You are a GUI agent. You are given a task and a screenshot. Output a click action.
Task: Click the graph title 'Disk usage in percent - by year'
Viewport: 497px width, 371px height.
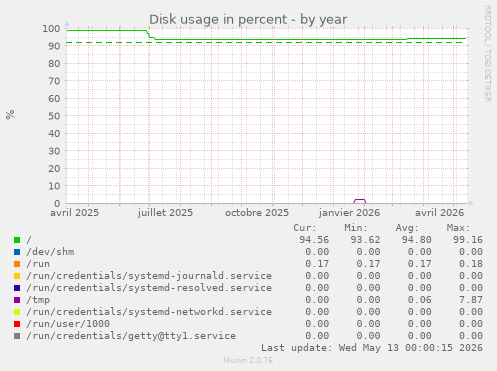(248, 19)
